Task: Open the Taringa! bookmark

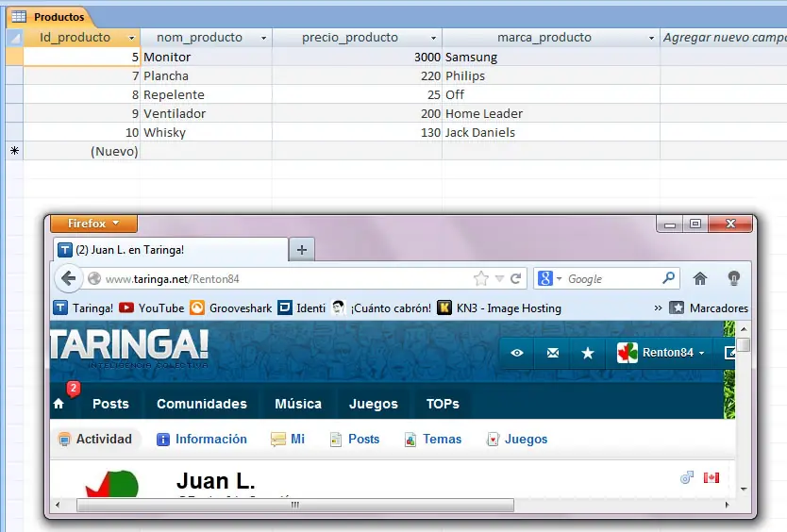Action: [x=83, y=308]
